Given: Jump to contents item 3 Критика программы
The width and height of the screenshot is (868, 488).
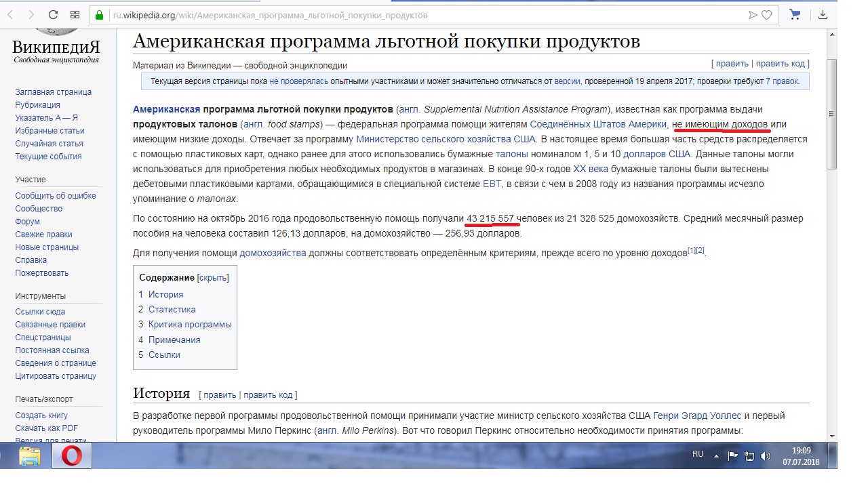Looking at the screenshot, I should pos(190,325).
